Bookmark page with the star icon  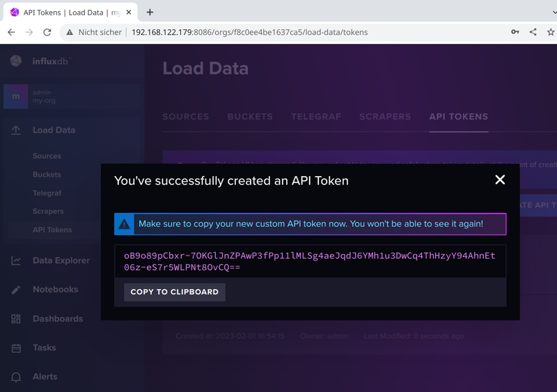tap(551, 32)
